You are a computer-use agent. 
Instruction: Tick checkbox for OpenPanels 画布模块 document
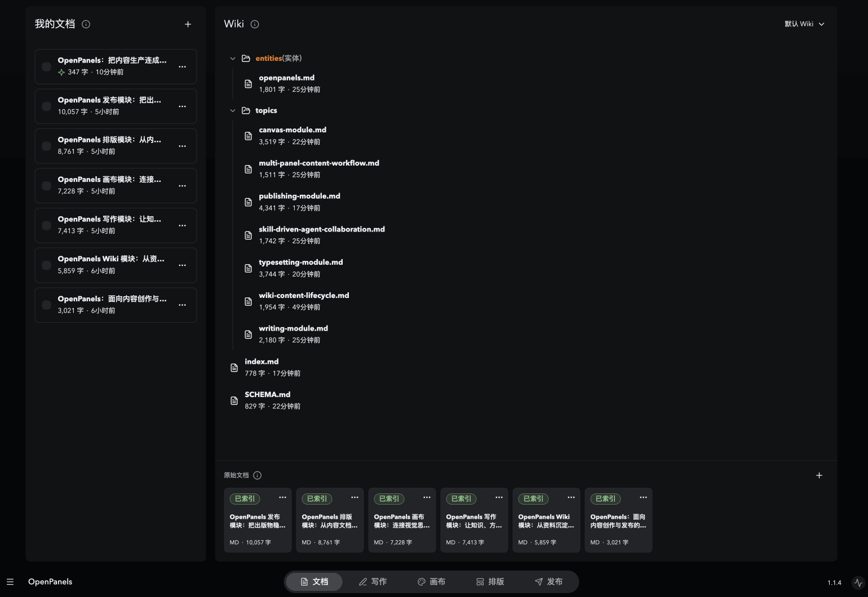click(46, 186)
